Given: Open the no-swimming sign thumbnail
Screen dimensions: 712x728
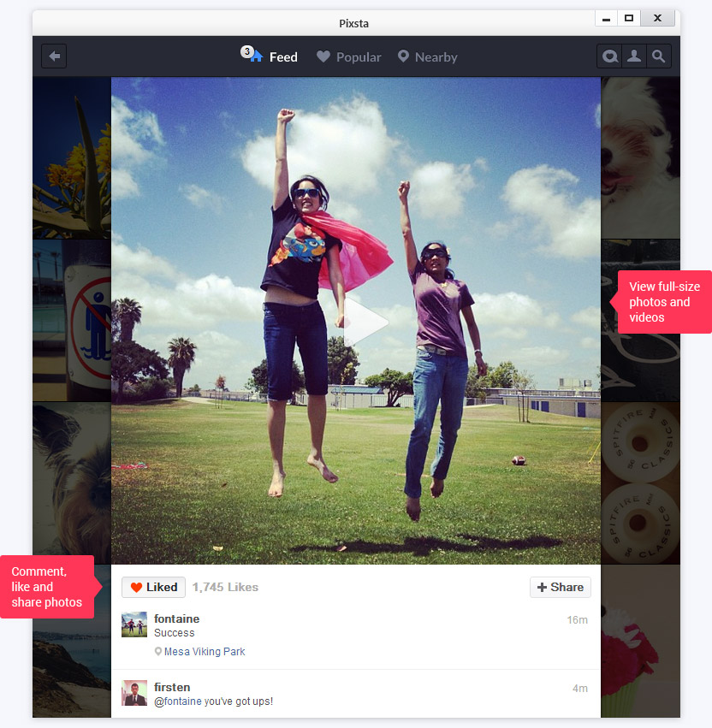Looking at the screenshot, I should pos(72,320).
